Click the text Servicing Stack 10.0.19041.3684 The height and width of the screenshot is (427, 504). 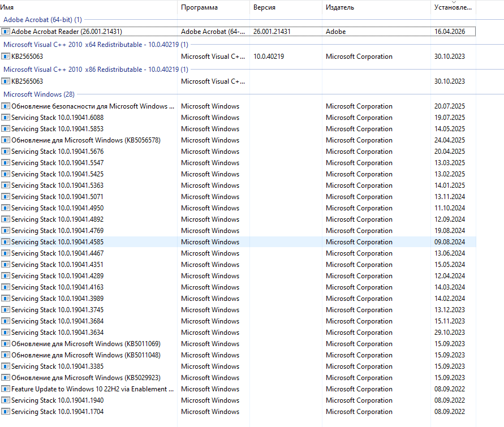58,321
